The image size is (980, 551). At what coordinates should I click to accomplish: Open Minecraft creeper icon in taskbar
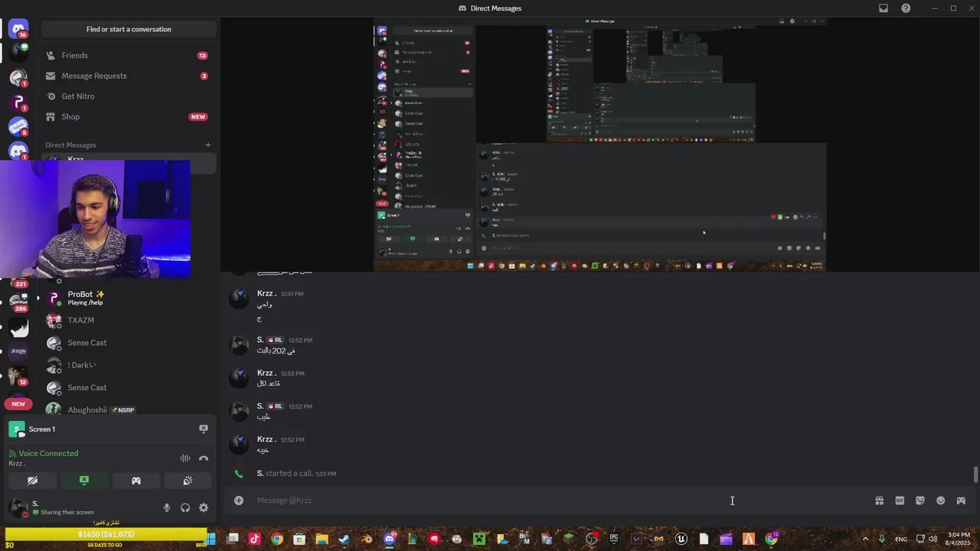tap(479, 539)
